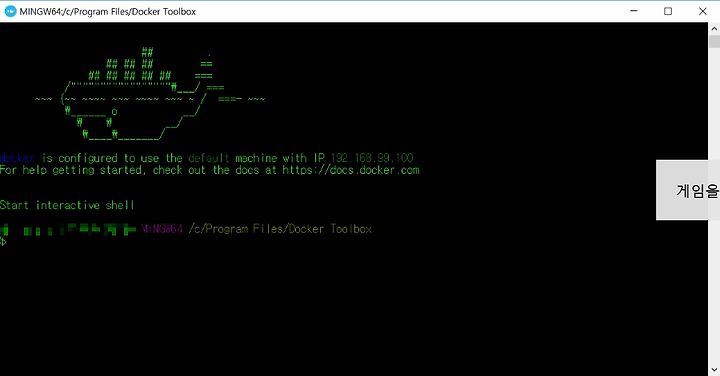Click the ASCII art Docker whale
This screenshot has width=720, height=376.
pyautogui.click(x=150, y=94)
